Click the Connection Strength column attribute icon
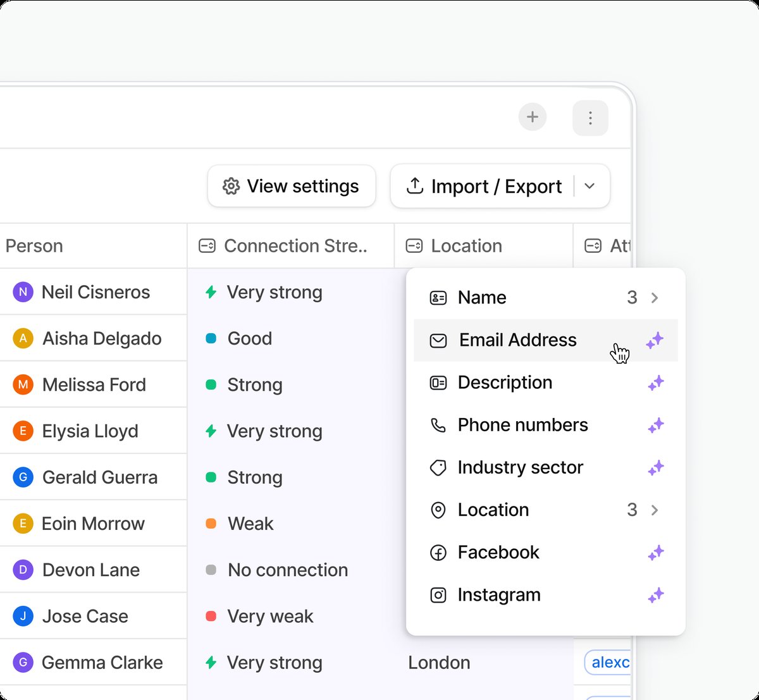This screenshot has height=700, width=759. point(207,246)
